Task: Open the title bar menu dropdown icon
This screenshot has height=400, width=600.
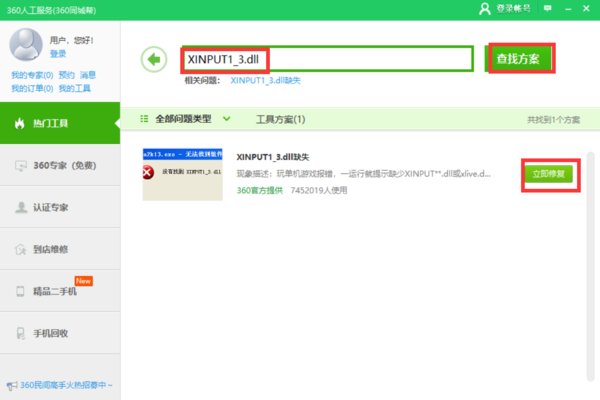Action: (548, 8)
